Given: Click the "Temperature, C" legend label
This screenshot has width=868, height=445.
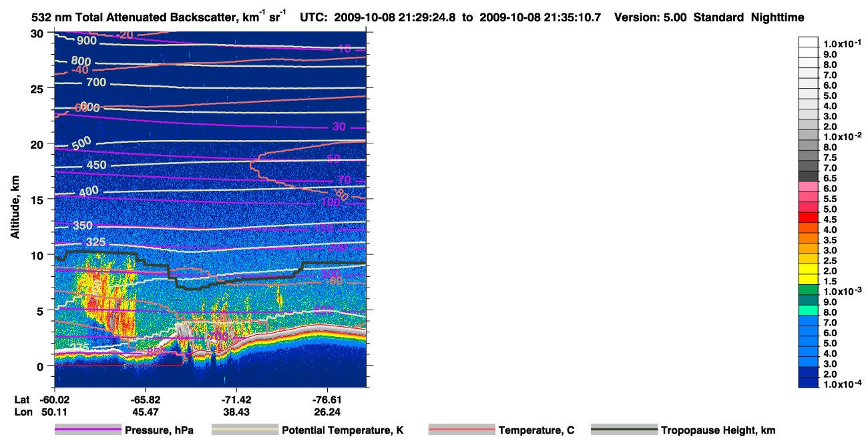Looking at the screenshot, I should point(536,431).
